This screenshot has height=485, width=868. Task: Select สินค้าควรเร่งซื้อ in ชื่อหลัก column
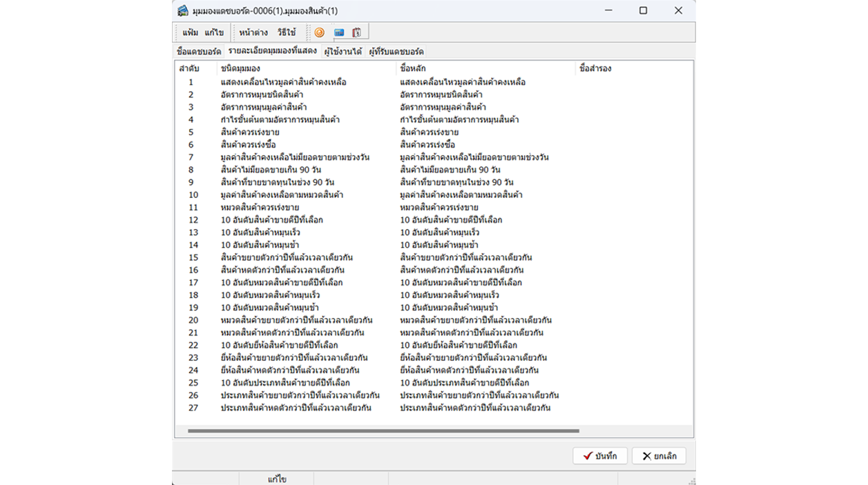tap(427, 144)
